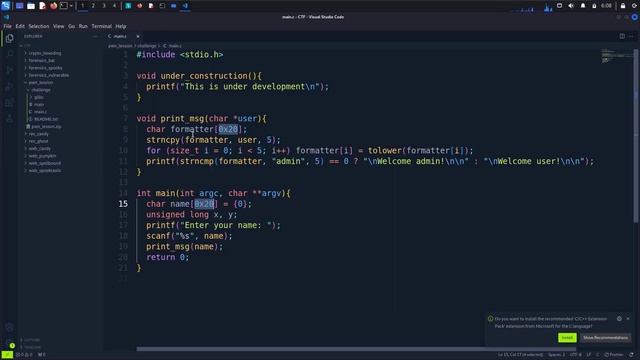Click the system notification bell in tray
Screen dimensions: 640x360
pos(583,6)
